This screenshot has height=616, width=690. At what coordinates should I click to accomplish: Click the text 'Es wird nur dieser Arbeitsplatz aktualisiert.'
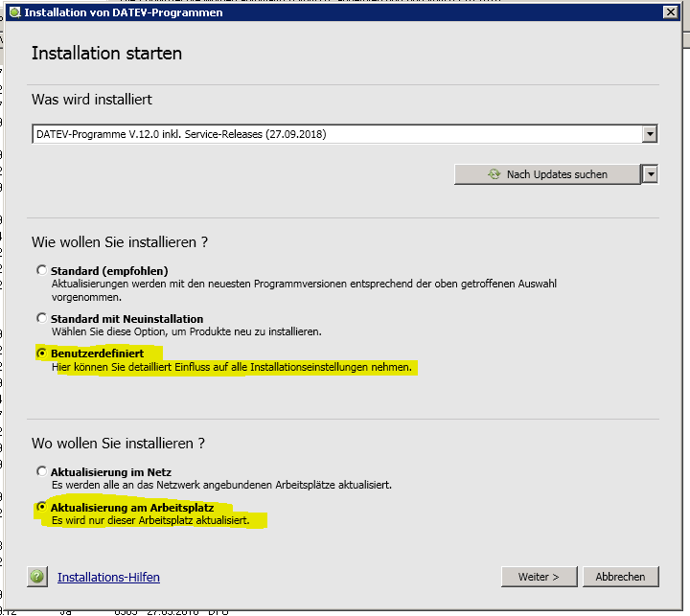pos(150,520)
